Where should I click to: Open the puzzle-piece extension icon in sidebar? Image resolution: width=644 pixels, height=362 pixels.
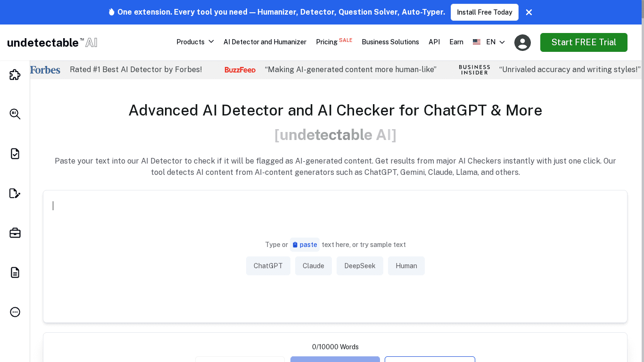coord(15,74)
